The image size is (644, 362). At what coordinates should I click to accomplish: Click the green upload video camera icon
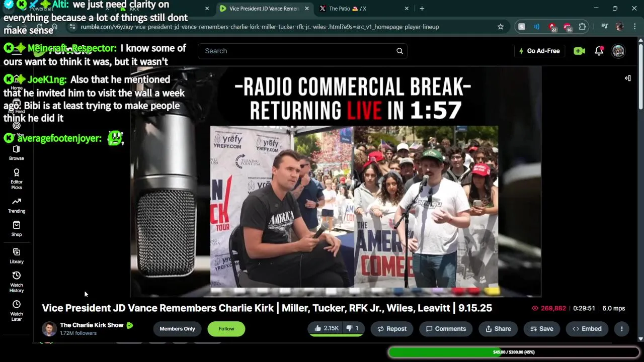pos(580,51)
